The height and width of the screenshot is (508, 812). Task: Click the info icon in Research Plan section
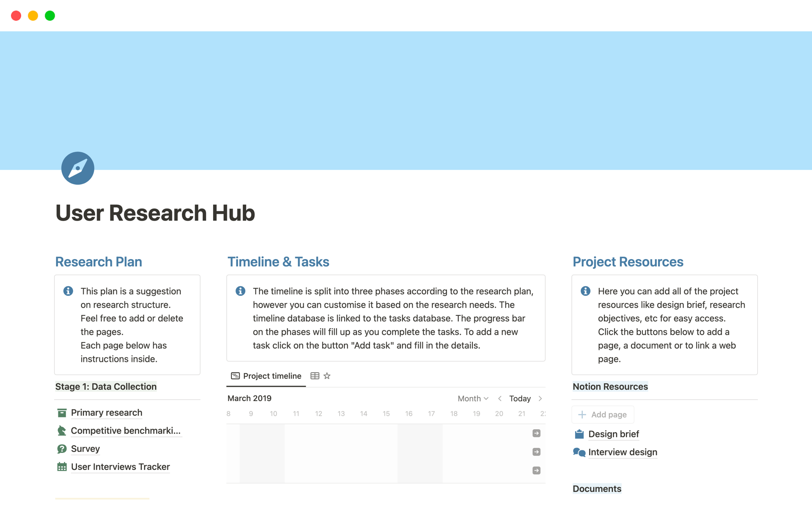coord(68,291)
